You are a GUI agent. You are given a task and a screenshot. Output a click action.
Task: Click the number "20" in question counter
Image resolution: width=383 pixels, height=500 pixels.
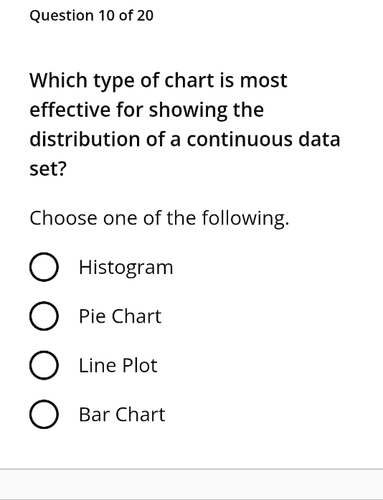(145, 16)
